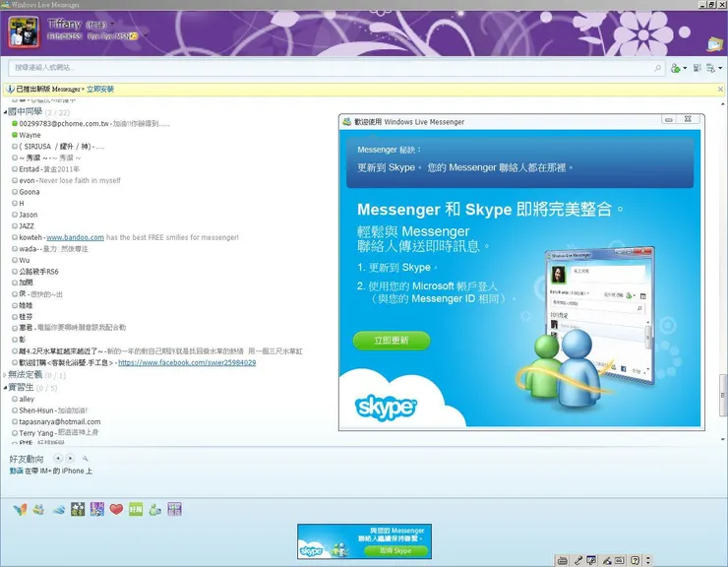728x567 pixels.
Task: Collapse the 國中同學 contact group
Action: point(5,112)
